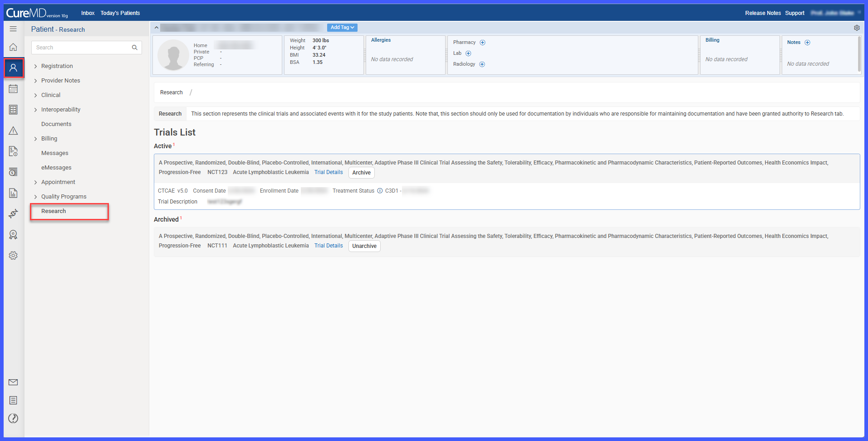Image resolution: width=868 pixels, height=441 pixels.
Task: Open Today's Patients in top menu
Action: [x=120, y=13]
